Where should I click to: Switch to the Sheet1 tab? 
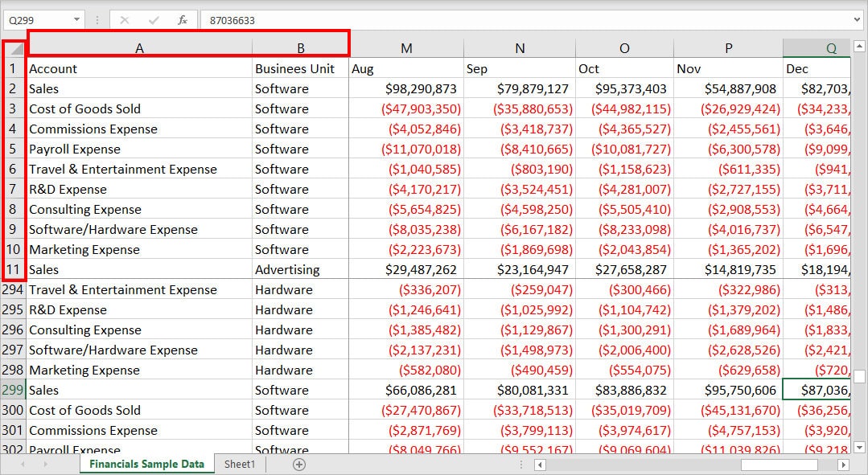pos(239,465)
